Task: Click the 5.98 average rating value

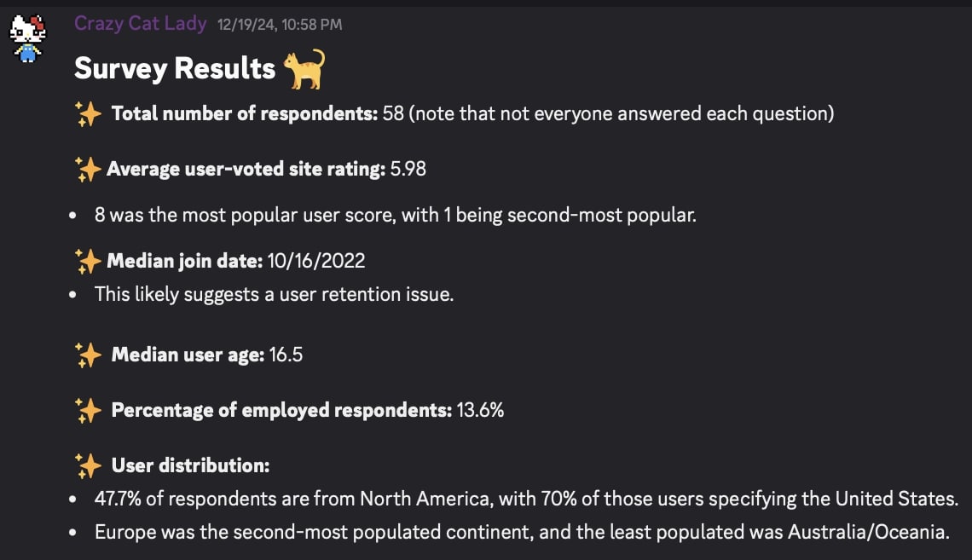Action: coord(408,169)
